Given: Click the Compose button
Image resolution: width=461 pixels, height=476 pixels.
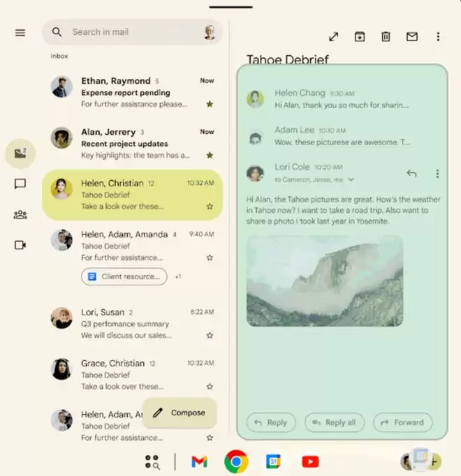Looking at the screenshot, I should (x=179, y=412).
